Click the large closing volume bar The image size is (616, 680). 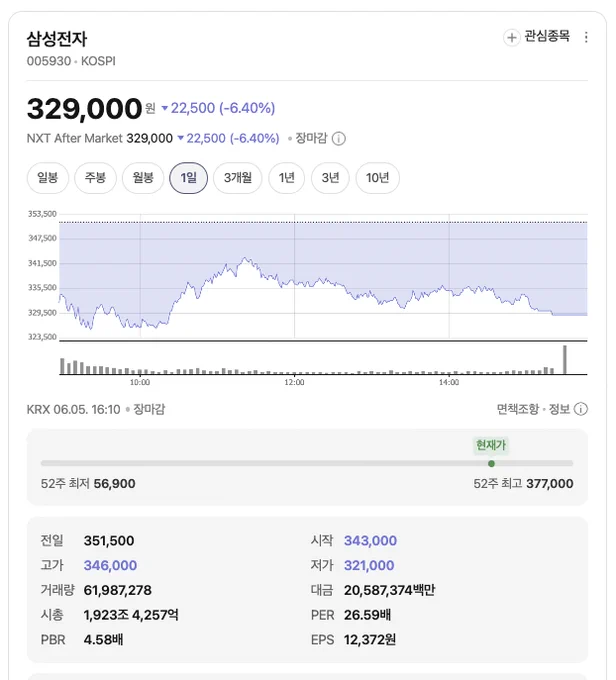565,360
